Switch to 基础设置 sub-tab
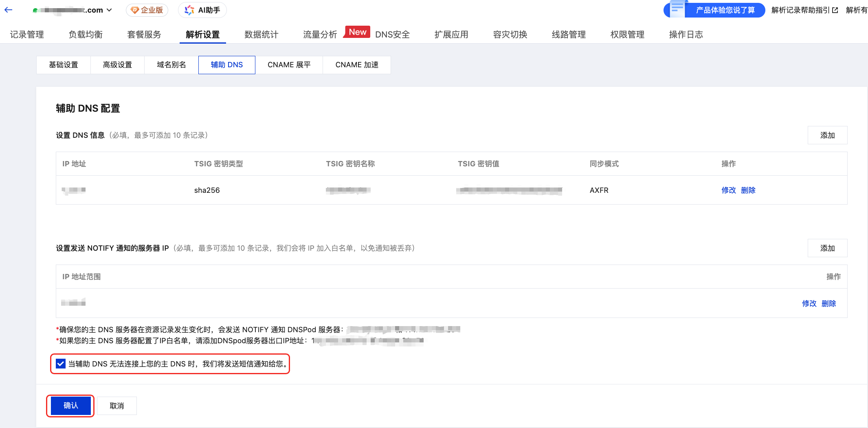 click(63, 65)
